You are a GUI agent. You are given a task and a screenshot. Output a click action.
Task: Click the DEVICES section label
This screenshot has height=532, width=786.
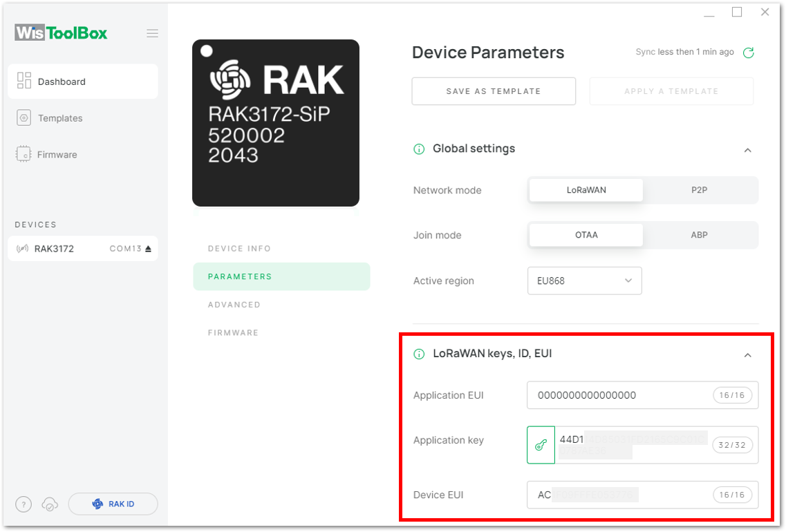click(x=35, y=225)
